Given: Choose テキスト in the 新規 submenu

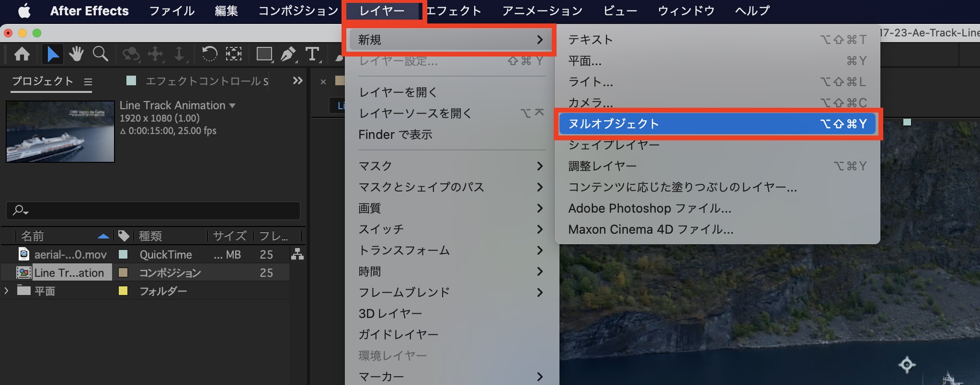Looking at the screenshot, I should pos(717,40).
